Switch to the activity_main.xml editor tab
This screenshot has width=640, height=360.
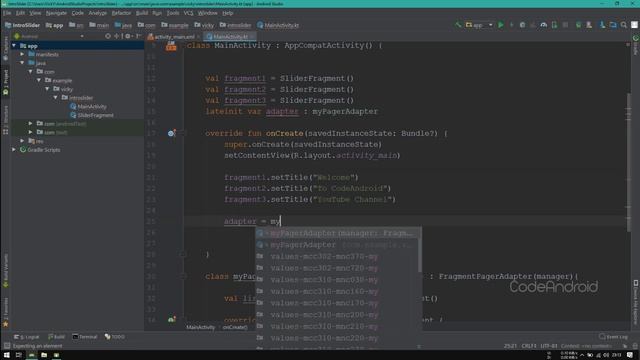(x=174, y=37)
